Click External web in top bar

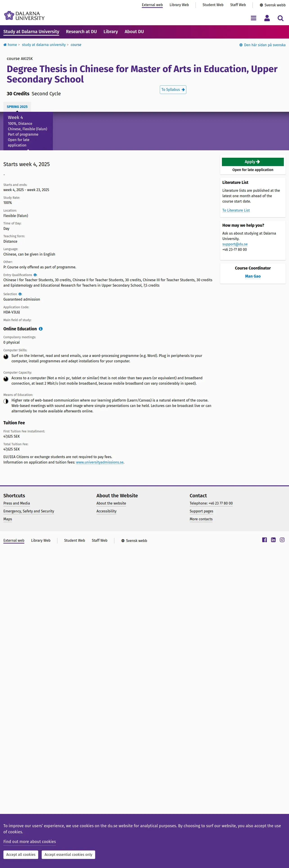152,5
